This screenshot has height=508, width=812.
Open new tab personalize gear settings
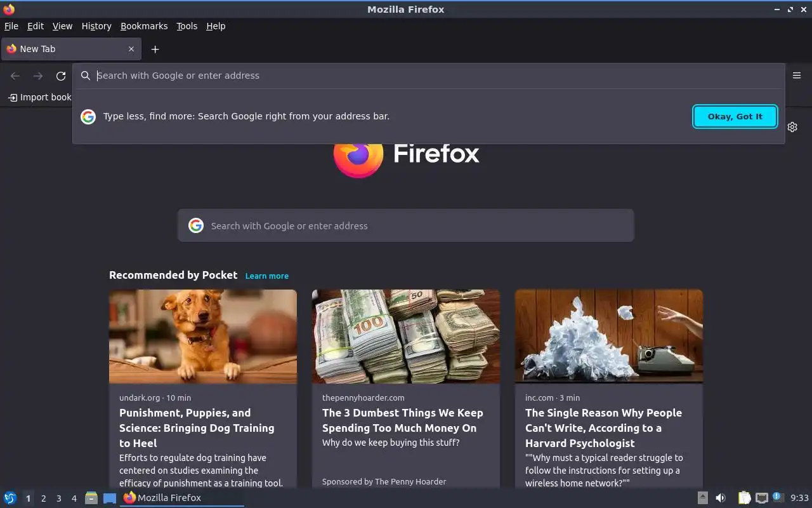pyautogui.click(x=792, y=127)
